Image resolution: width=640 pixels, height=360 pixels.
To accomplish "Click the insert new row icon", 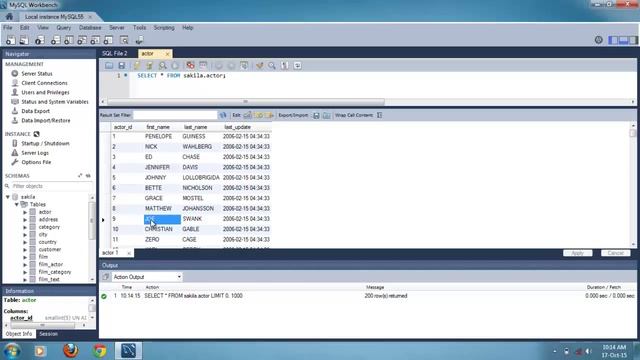I will click(x=259, y=115).
